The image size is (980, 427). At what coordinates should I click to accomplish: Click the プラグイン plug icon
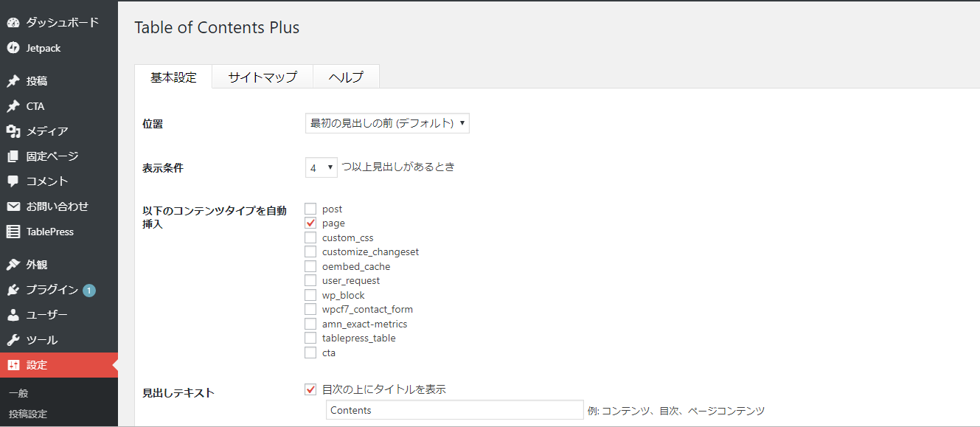(x=13, y=290)
